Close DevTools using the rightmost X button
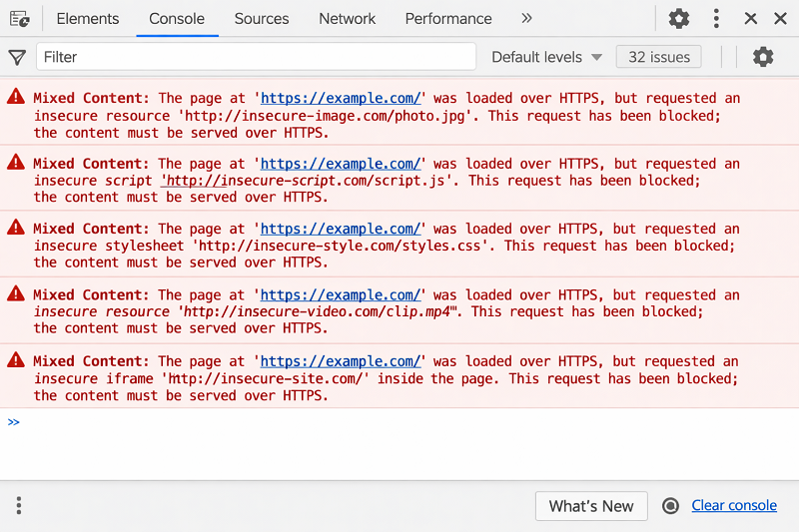The height and width of the screenshot is (532, 799). (780, 19)
